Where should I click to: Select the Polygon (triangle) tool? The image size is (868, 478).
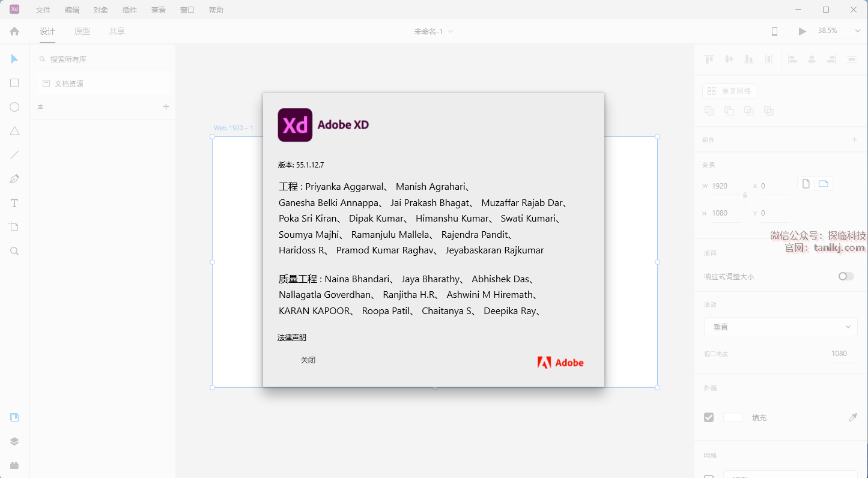pyautogui.click(x=14, y=131)
